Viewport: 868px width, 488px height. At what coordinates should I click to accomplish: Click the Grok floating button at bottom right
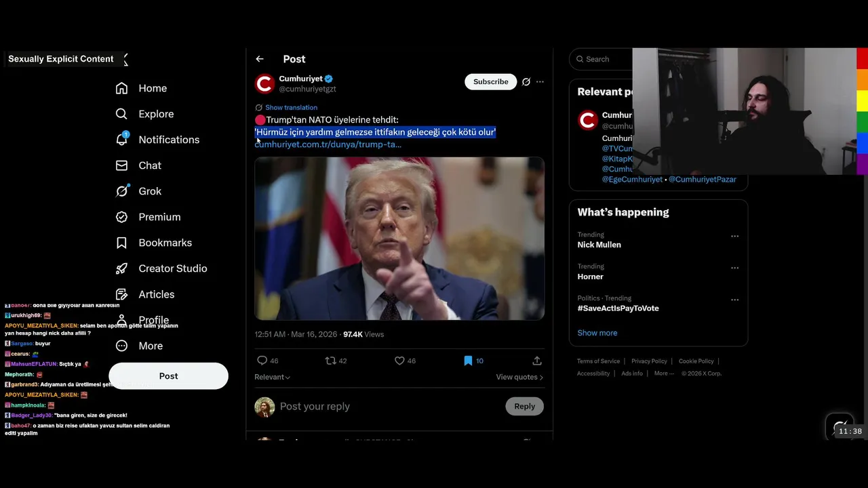(840, 426)
